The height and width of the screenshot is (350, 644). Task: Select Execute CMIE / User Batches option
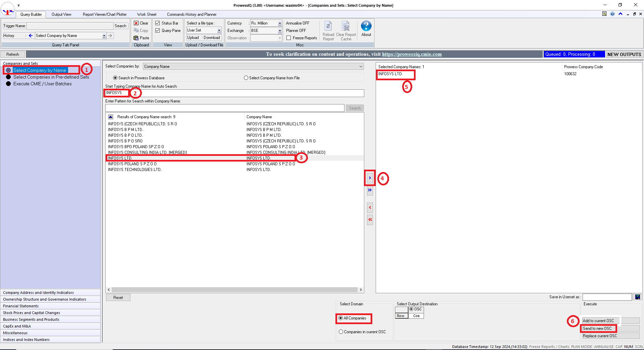click(x=42, y=84)
